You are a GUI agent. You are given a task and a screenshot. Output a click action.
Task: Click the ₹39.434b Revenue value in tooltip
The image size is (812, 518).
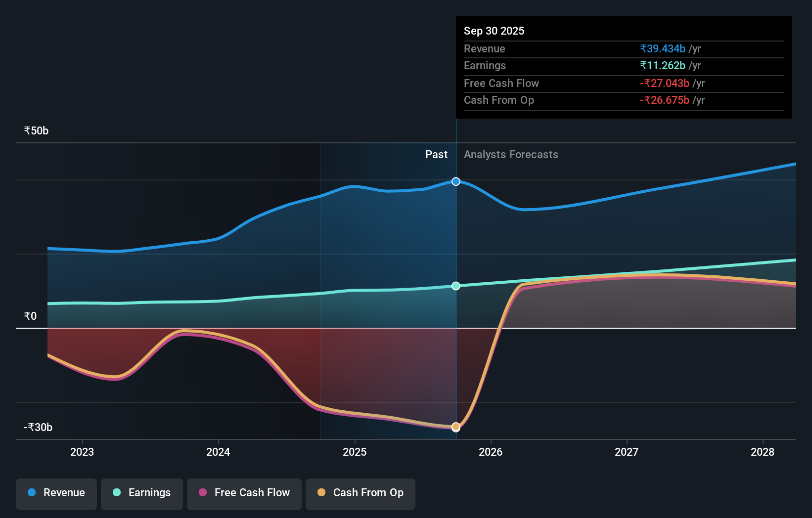[x=663, y=48]
